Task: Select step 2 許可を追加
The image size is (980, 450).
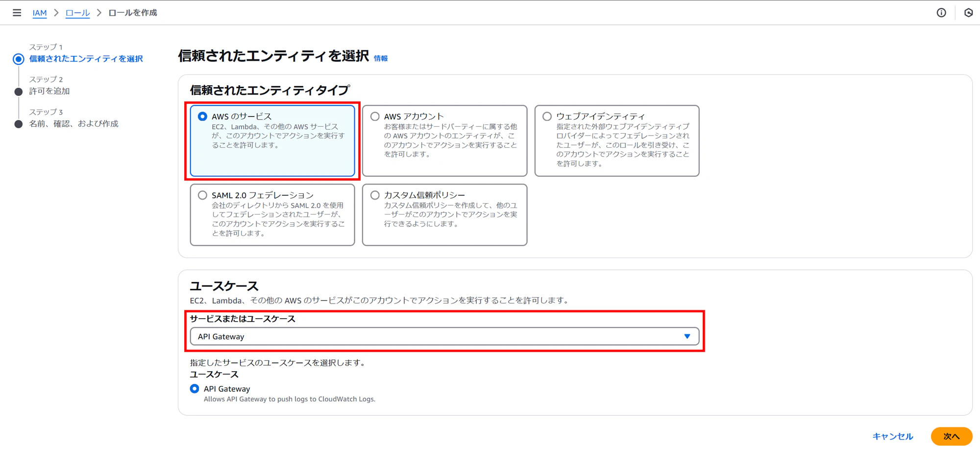Action: (x=49, y=91)
